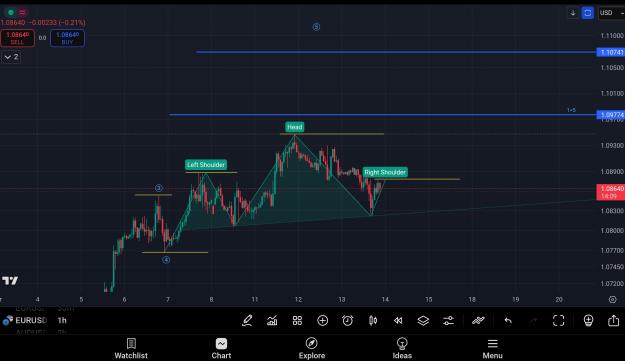
Task: Select the circled wave 3 marker
Action: (x=159, y=188)
